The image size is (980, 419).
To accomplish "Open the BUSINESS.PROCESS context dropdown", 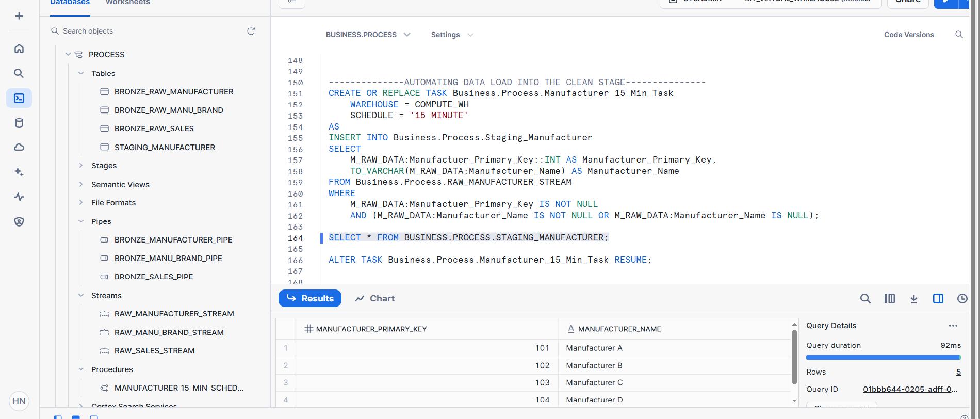I will click(x=368, y=35).
